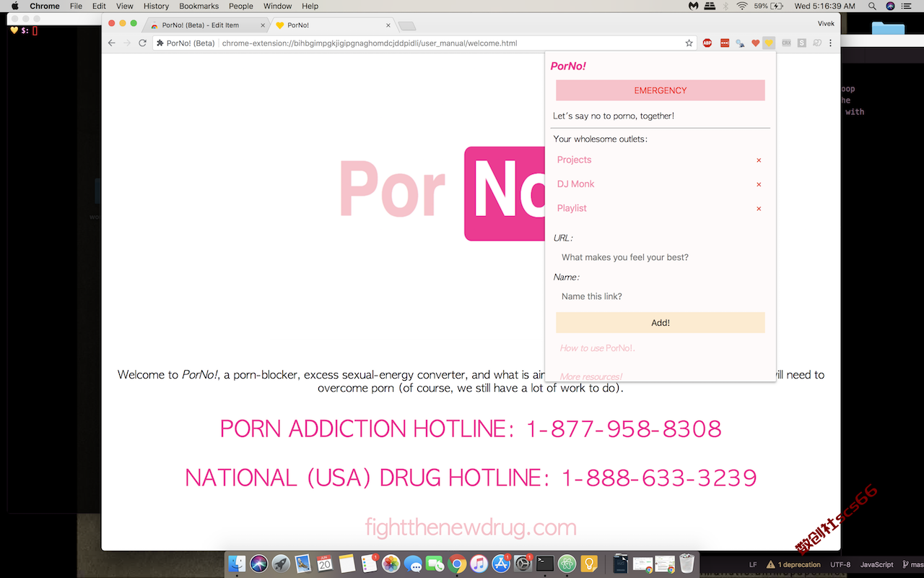Open Photos app in dock
924x578 pixels.
pos(391,564)
